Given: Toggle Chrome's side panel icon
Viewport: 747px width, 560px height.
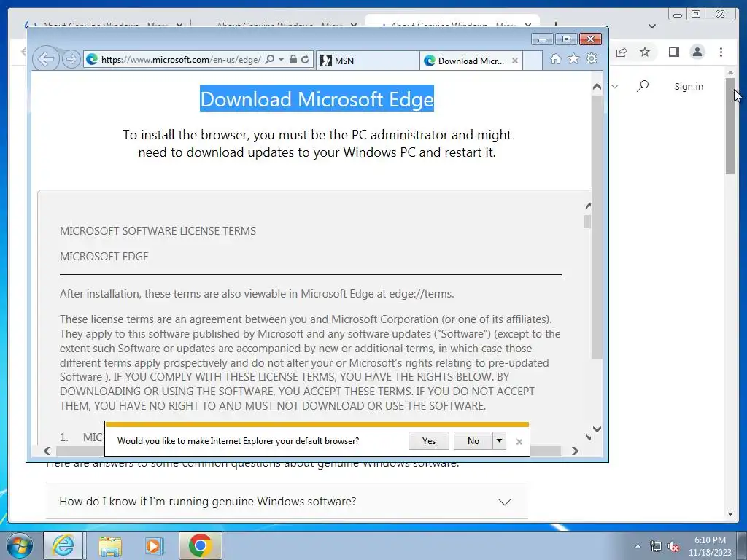Looking at the screenshot, I should tap(673, 52).
